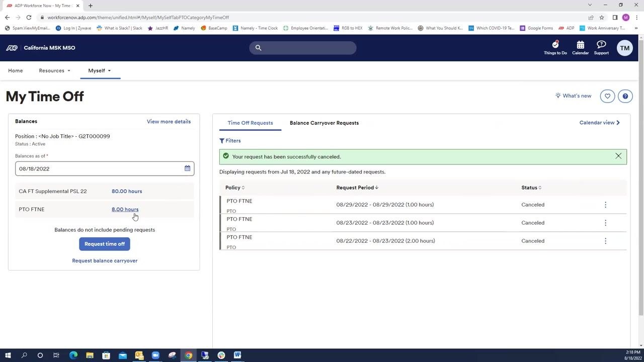644x362 pixels.
Task: Click the Balances as of date field
Action: tap(105, 168)
